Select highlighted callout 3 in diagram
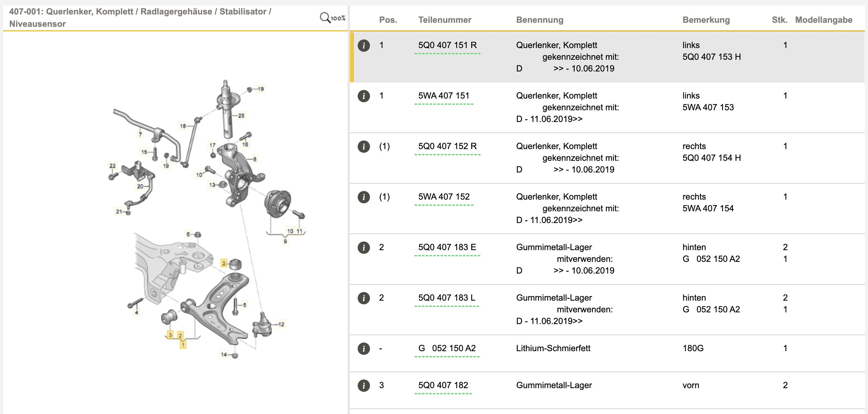 tap(170, 335)
